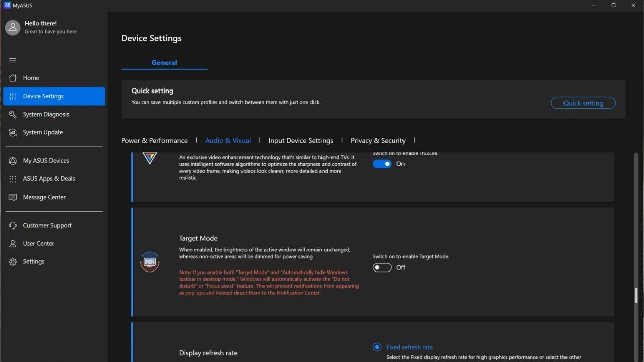Image resolution: width=644 pixels, height=362 pixels.
Task: Click the Quick setting button
Action: pos(583,103)
